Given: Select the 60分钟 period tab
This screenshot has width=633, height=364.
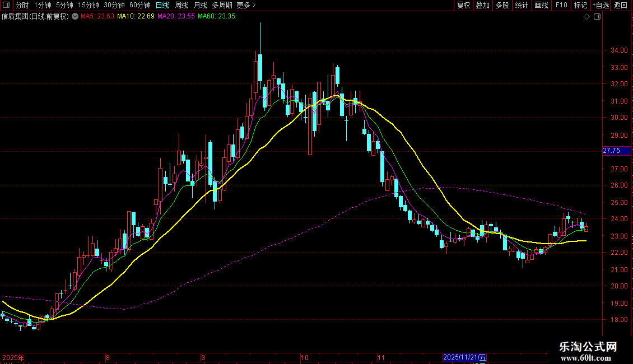Looking at the screenshot, I should click(140, 5).
